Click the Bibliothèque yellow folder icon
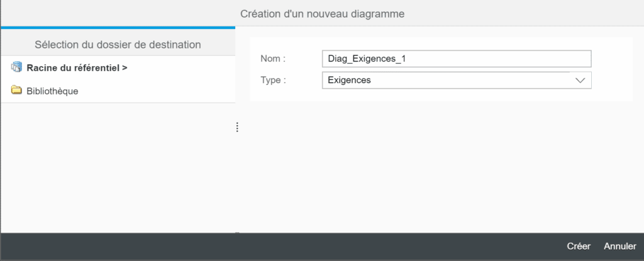The image size is (644, 261). pyautogui.click(x=16, y=91)
